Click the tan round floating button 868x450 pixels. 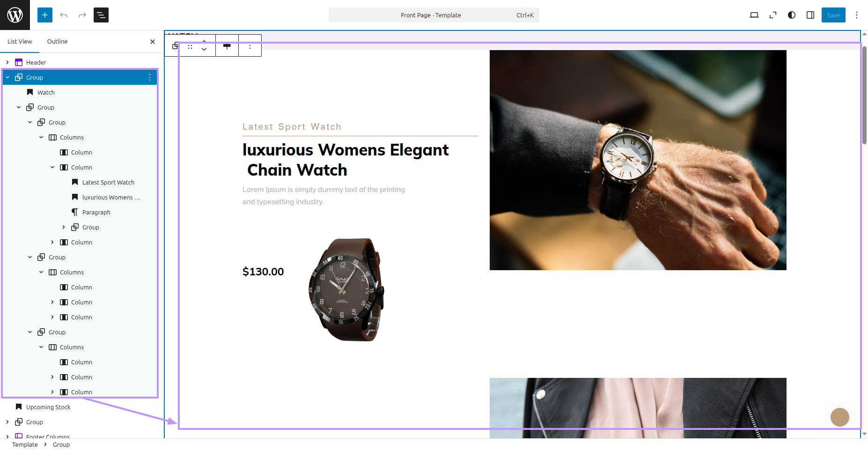pos(839,417)
